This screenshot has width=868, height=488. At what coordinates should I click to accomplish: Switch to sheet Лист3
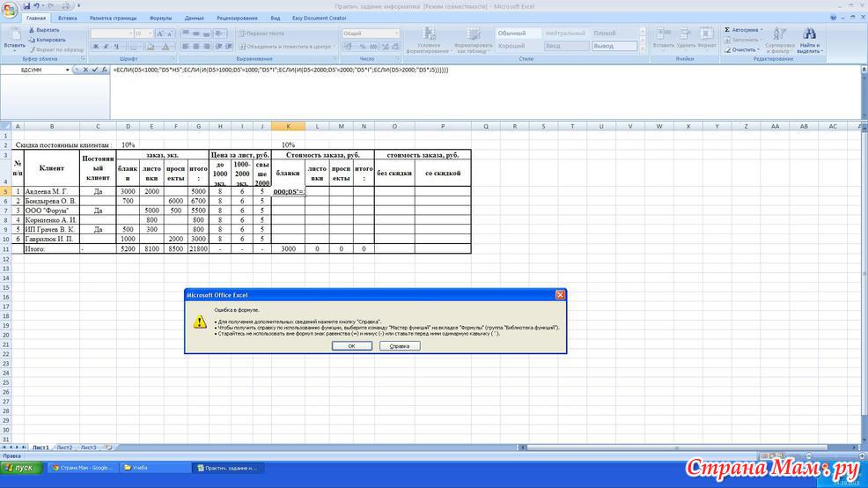[x=89, y=447]
